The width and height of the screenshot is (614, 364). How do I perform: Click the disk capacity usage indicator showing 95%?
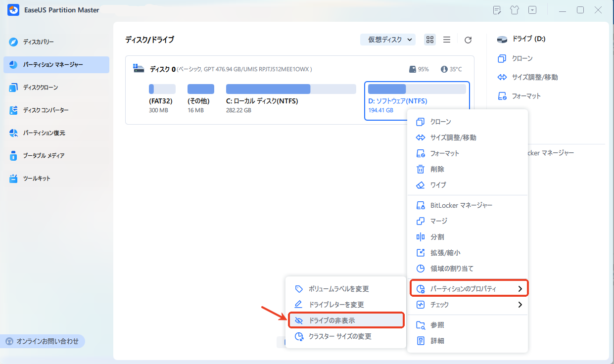[x=419, y=69]
